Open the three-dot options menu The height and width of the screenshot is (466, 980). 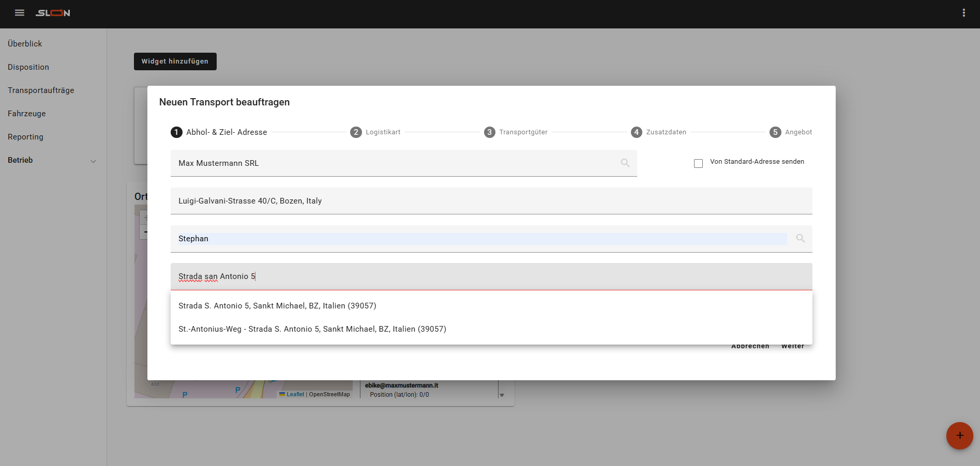tap(963, 13)
